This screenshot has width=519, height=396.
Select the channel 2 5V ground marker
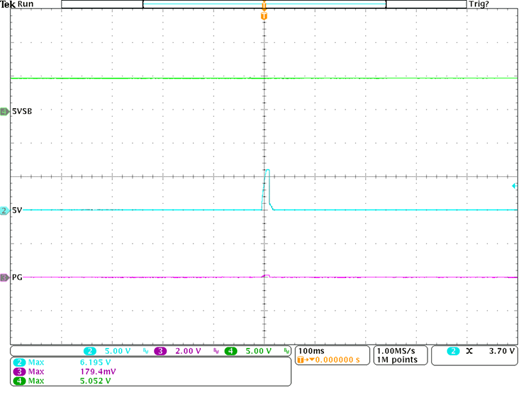5,211
